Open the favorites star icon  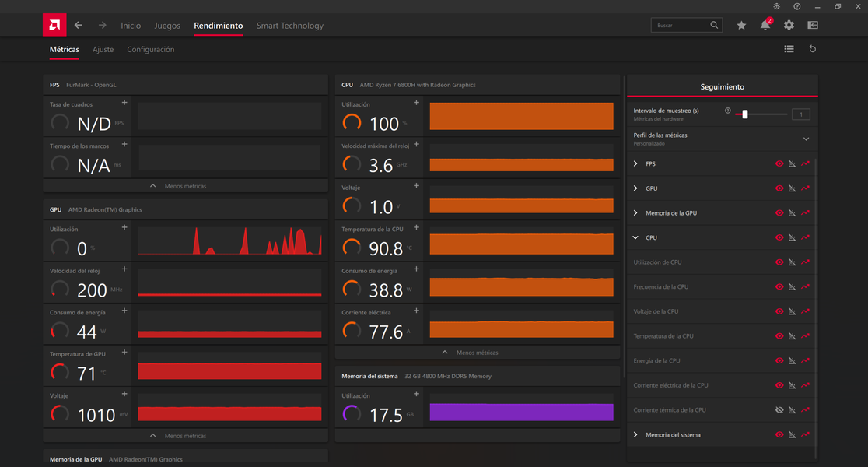coord(741,26)
